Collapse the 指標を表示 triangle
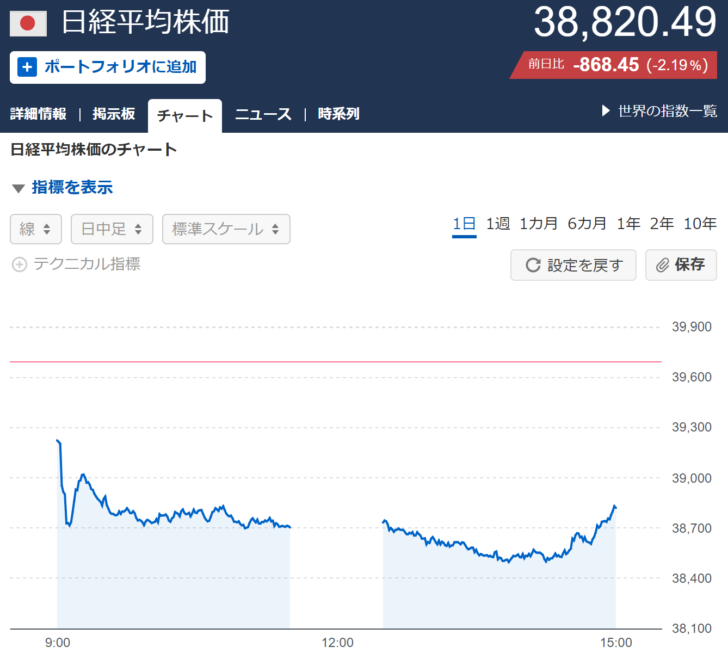This screenshot has width=728, height=653. click(18, 188)
